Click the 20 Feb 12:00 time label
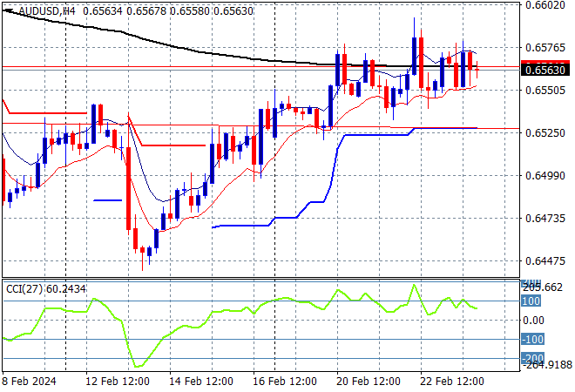Image resolution: width=575 pixels, height=392 pixels. click(x=369, y=382)
